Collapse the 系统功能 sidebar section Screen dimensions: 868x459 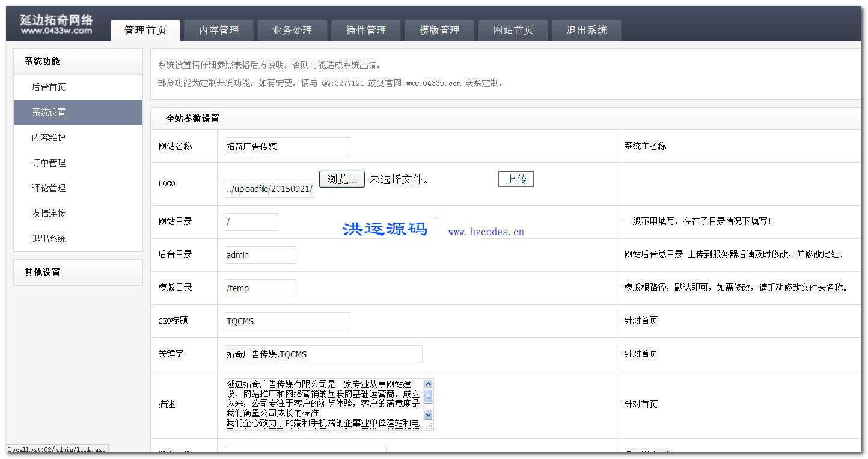[78, 61]
